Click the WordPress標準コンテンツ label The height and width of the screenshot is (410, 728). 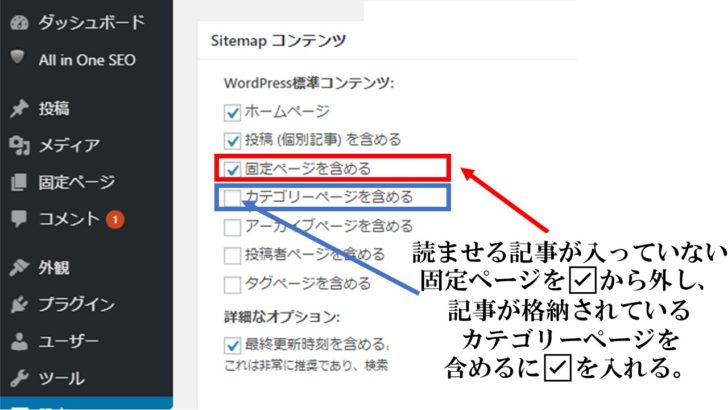coord(309,83)
